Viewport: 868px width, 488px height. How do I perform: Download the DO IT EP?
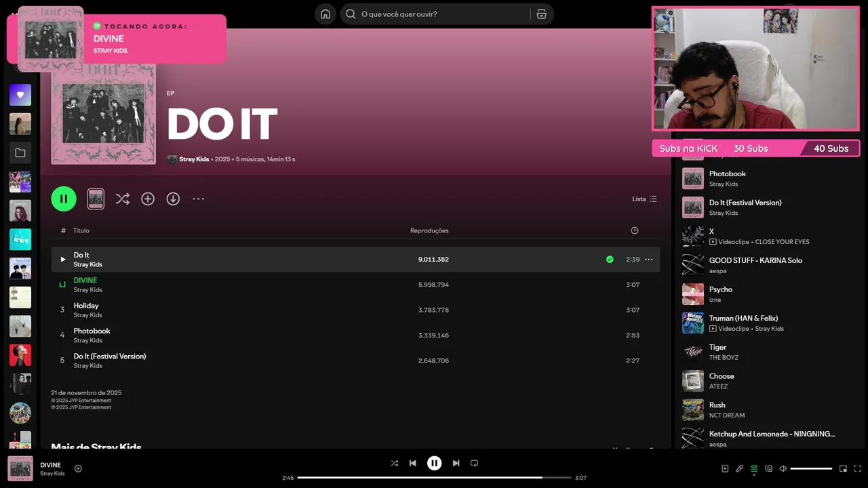[x=173, y=199]
